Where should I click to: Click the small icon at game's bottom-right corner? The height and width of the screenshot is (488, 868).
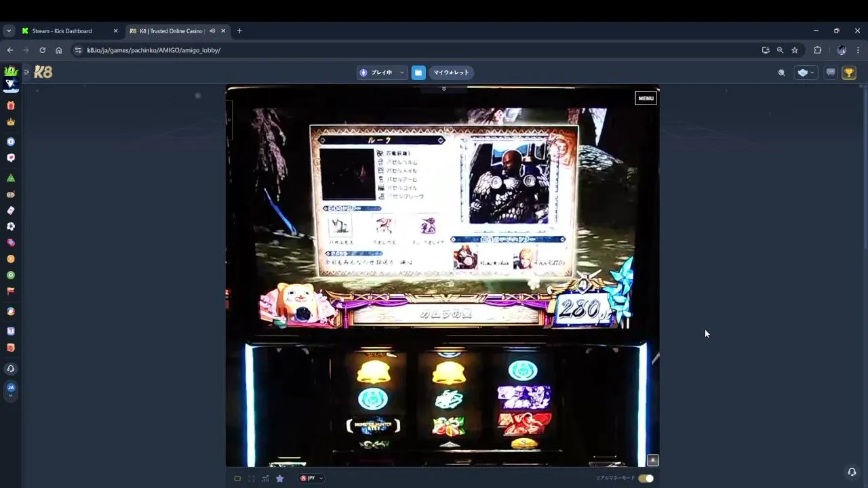pyautogui.click(x=652, y=460)
